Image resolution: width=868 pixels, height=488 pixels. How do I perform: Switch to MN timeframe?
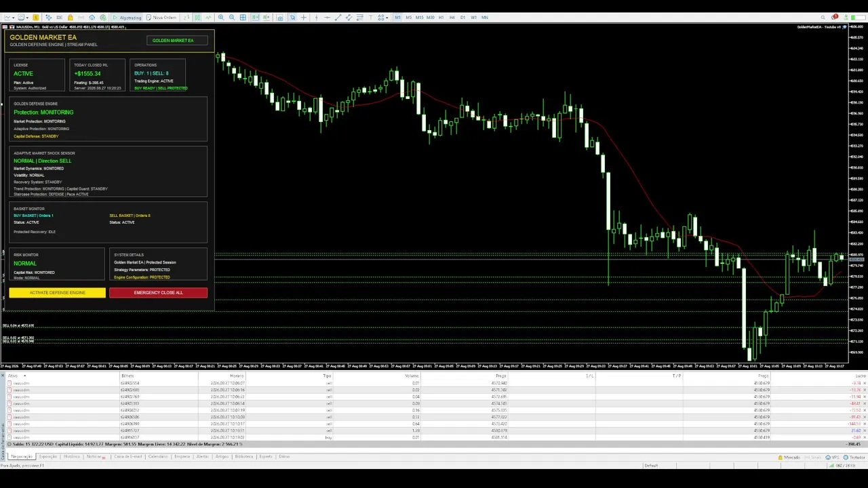tap(484, 17)
